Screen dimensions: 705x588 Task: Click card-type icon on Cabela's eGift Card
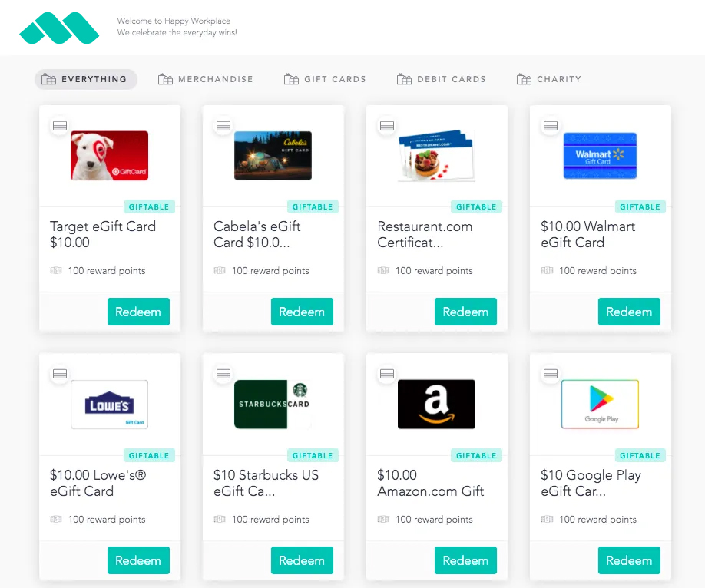[x=223, y=126]
